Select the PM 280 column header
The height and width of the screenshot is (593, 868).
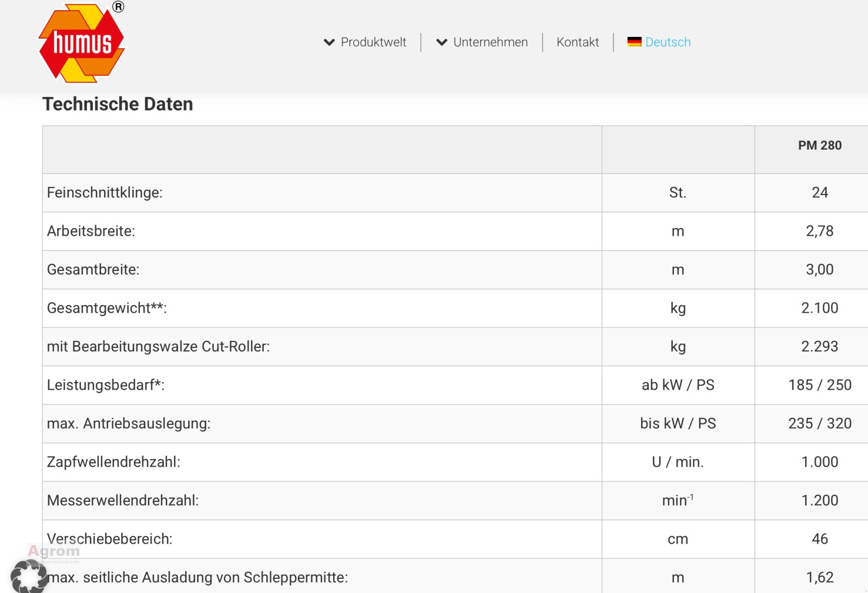pyautogui.click(x=819, y=145)
